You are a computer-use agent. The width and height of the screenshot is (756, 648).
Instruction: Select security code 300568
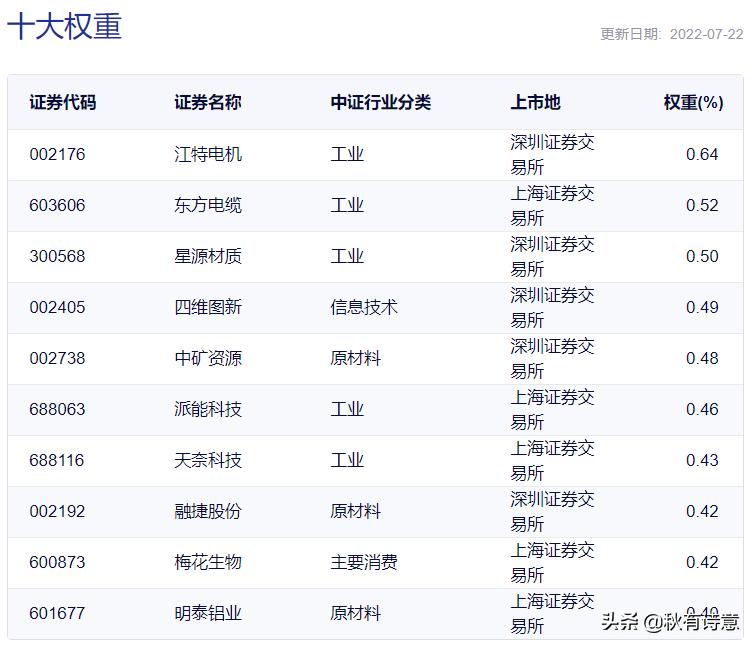57,256
